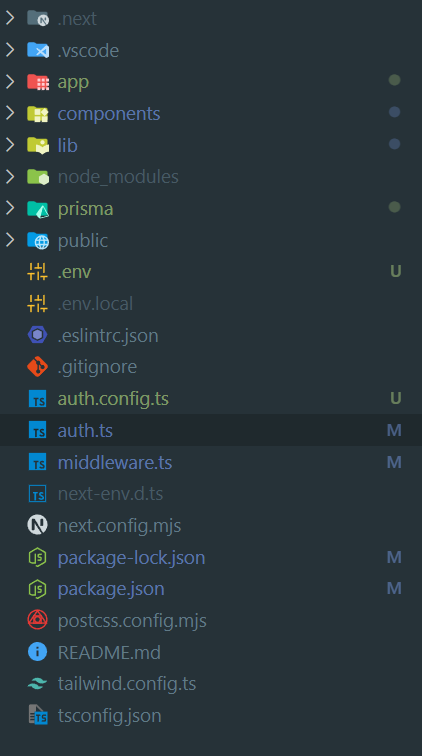The image size is (422, 756).
Task: Open middleware.ts in the explorer
Action: (x=211, y=462)
